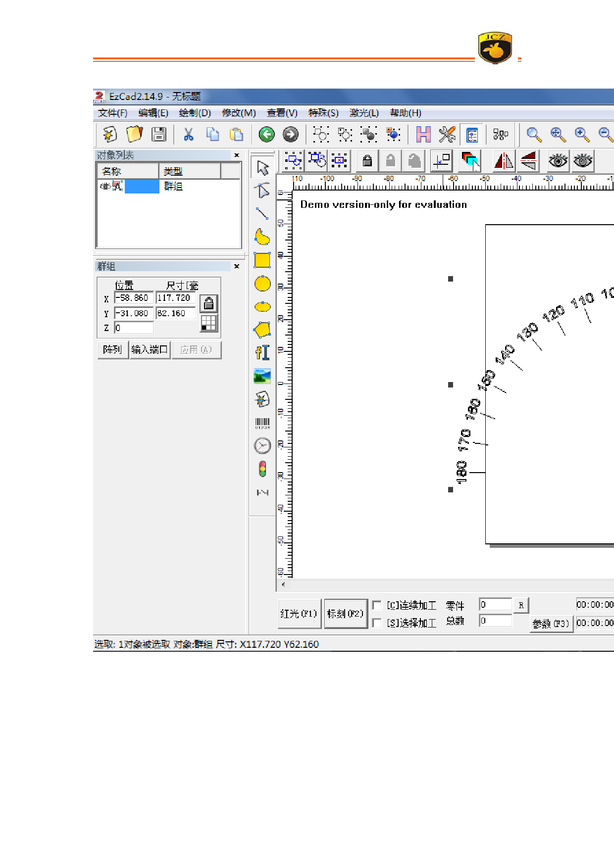Activate the Text tool
614x868 pixels.
coord(262,352)
